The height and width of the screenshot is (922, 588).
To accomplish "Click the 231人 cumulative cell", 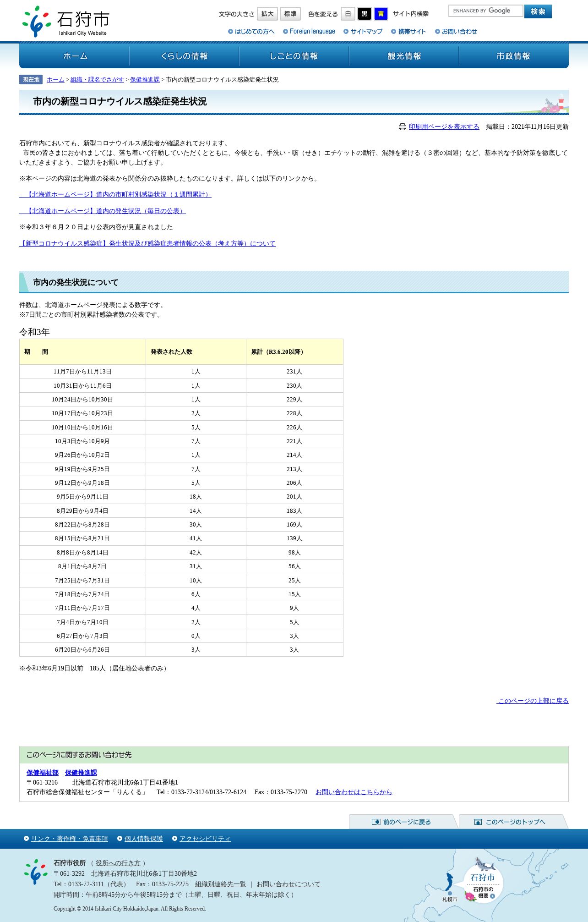I will [x=294, y=372].
